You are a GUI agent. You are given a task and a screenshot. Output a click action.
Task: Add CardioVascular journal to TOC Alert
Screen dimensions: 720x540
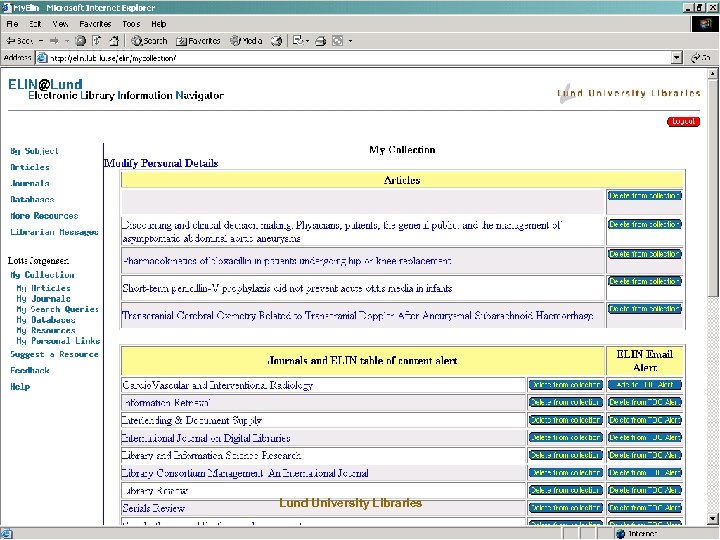pyautogui.click(x=645, y=385)
